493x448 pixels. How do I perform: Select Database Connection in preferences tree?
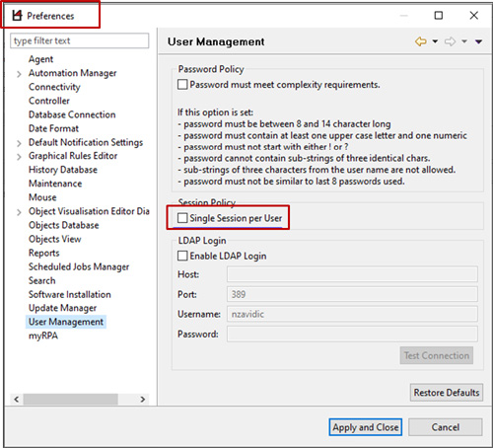coord(72,114)
